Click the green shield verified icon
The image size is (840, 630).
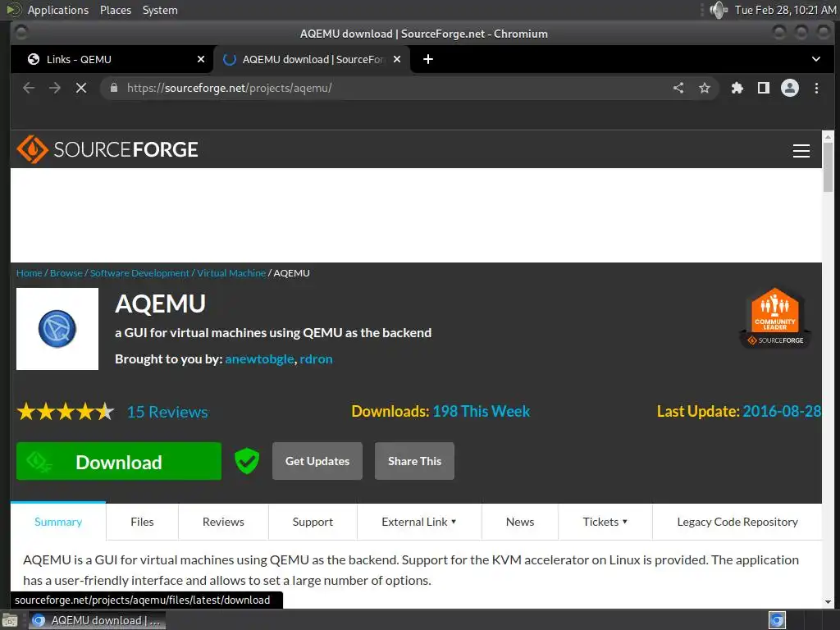(247, 461)
